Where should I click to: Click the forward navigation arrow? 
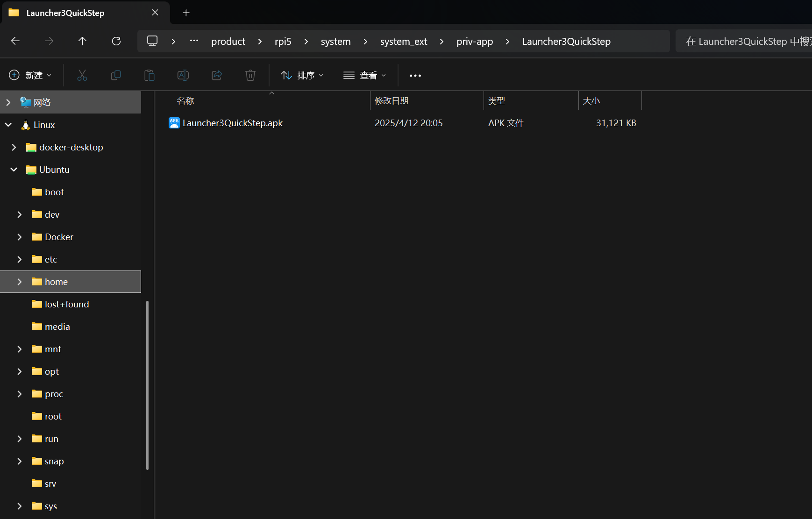(49, 41)
